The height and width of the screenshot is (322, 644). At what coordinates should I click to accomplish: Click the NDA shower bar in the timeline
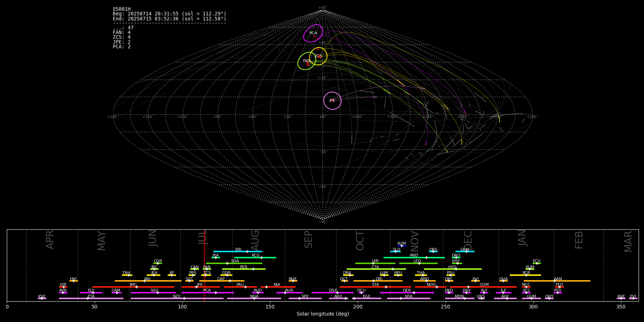254,298
